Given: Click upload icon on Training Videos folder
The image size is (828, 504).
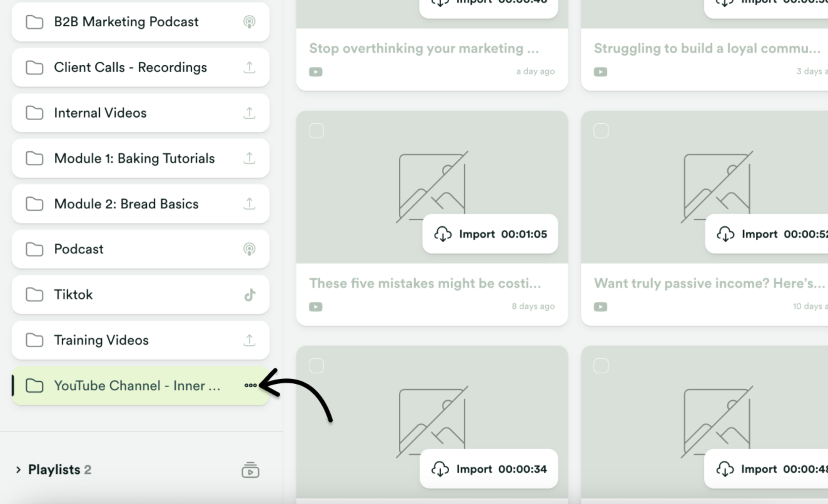Looking at the screenshot, I should (249, 340).
